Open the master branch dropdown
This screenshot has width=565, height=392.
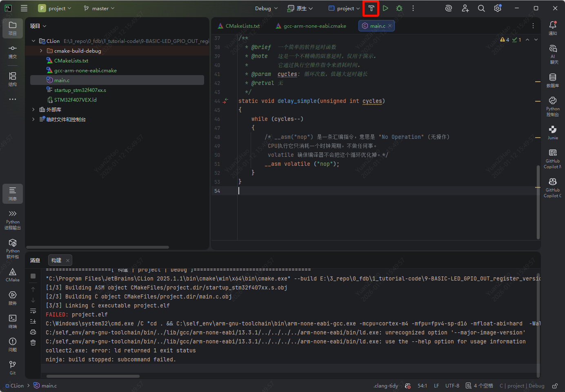[x=99, y=9]
